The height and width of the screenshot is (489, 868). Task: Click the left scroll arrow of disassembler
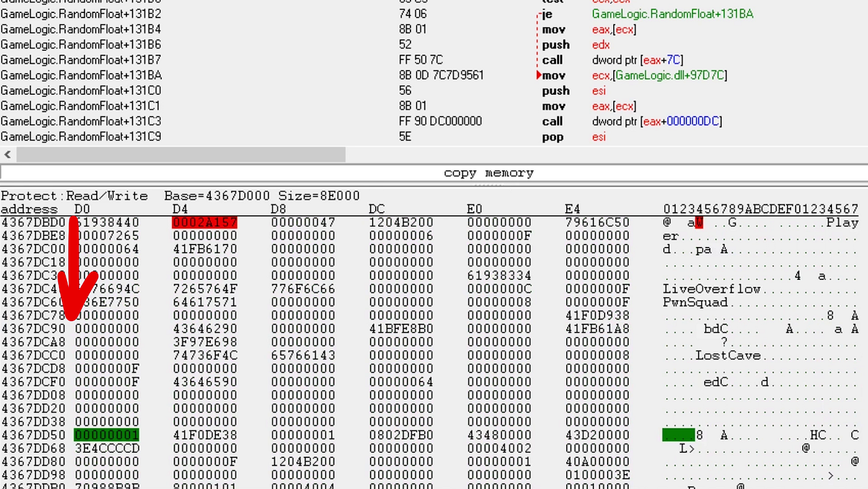pyautogui.click(x=7, y=155)
